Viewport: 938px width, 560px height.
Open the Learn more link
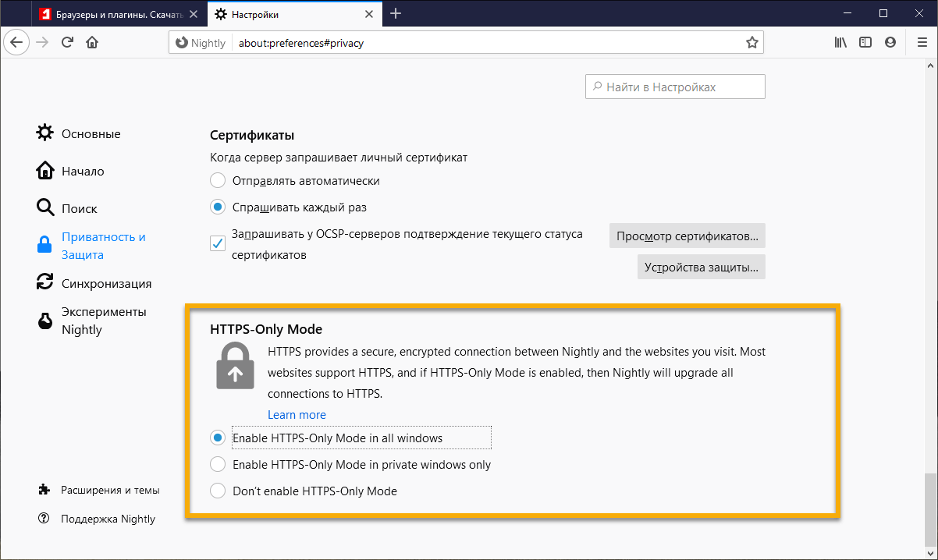297,414
